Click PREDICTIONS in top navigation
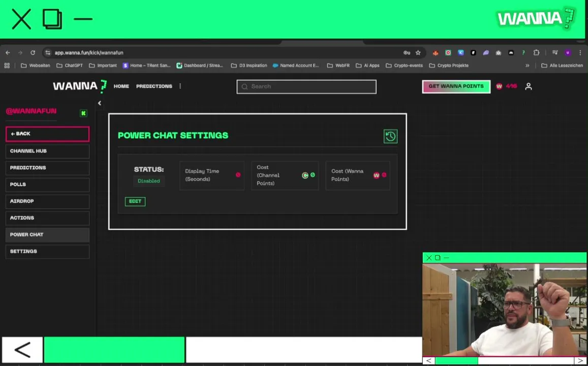 (154, 86)
